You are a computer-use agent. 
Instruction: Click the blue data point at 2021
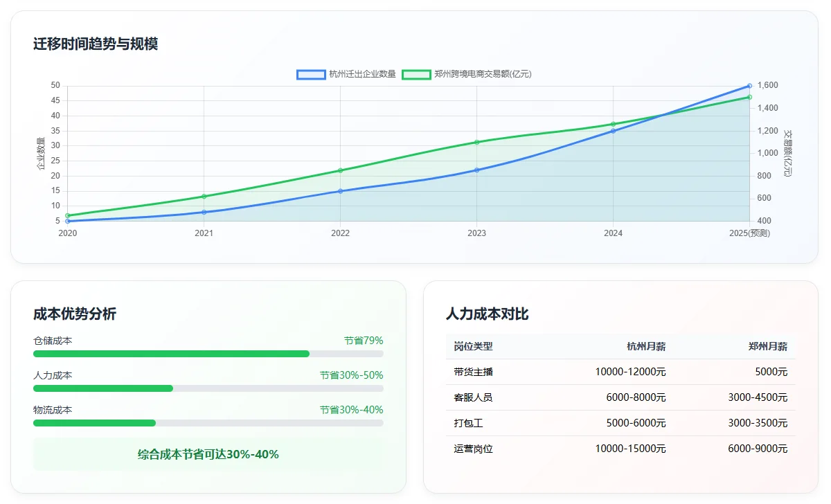click(x=204, y=212)
